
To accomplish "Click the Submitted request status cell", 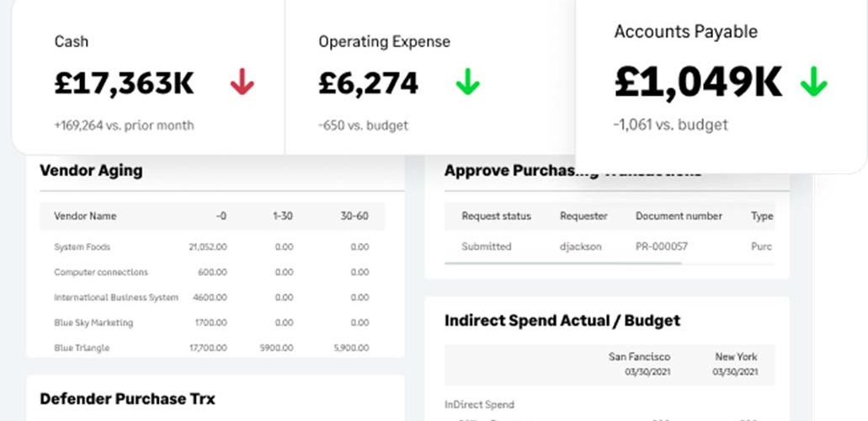I will pos(487,247).
